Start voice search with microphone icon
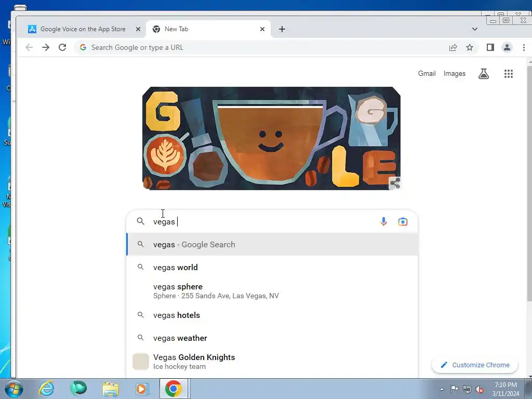 tap(383, 221)
